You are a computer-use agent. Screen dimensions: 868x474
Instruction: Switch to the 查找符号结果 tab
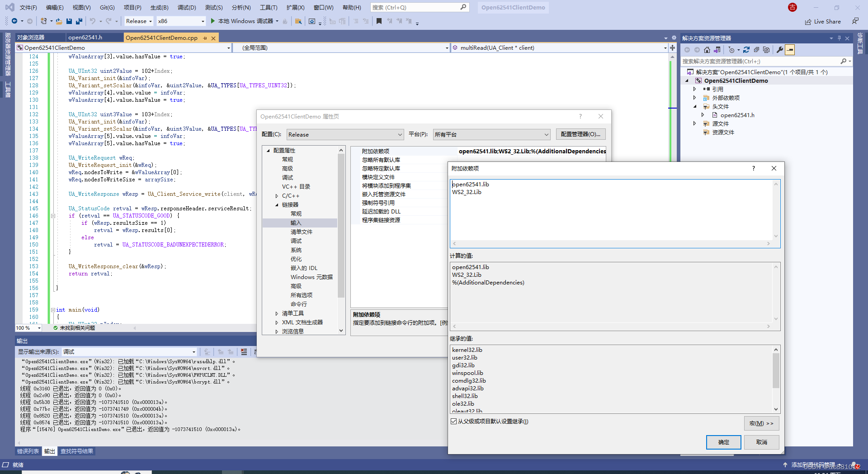click(77, 451)
